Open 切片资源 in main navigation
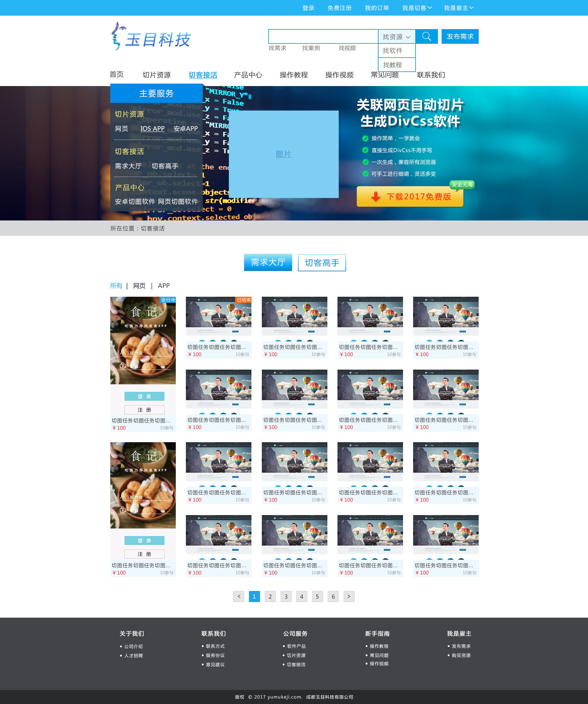 click(156, 75)
